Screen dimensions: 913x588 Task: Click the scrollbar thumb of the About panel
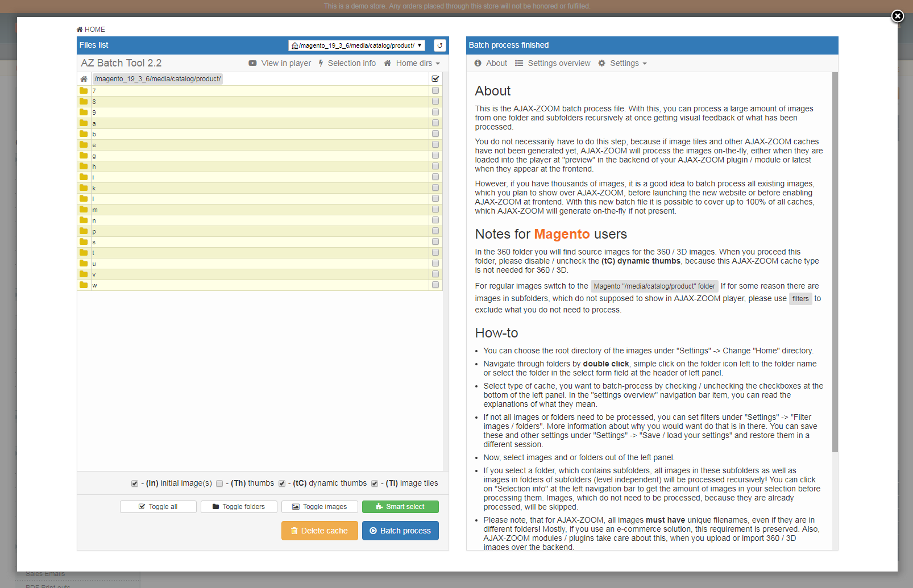pos(835,261)
